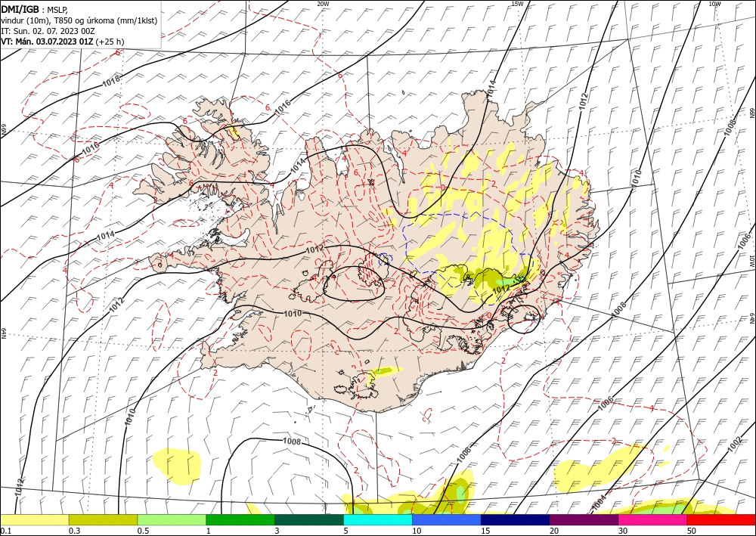Pick the navy 15–20 legend swatch
The image size is (756, 536).
point(516,519)
